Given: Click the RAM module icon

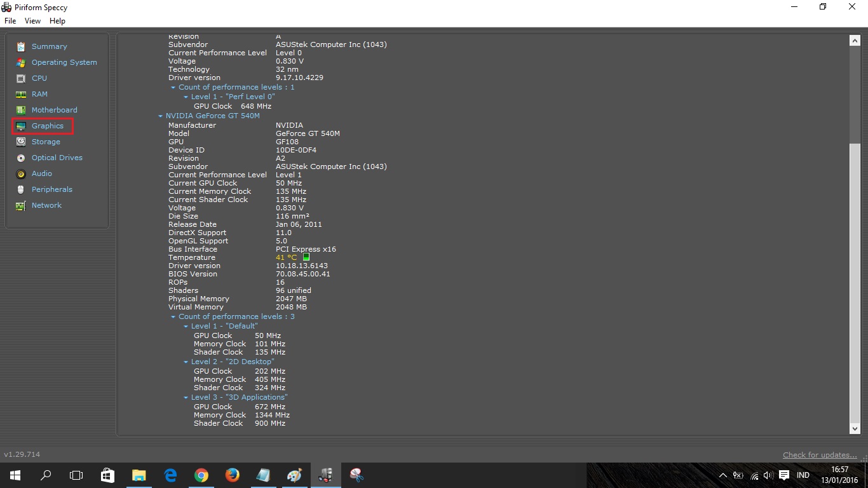Looking at the screenshot, I should click(21, 94).
